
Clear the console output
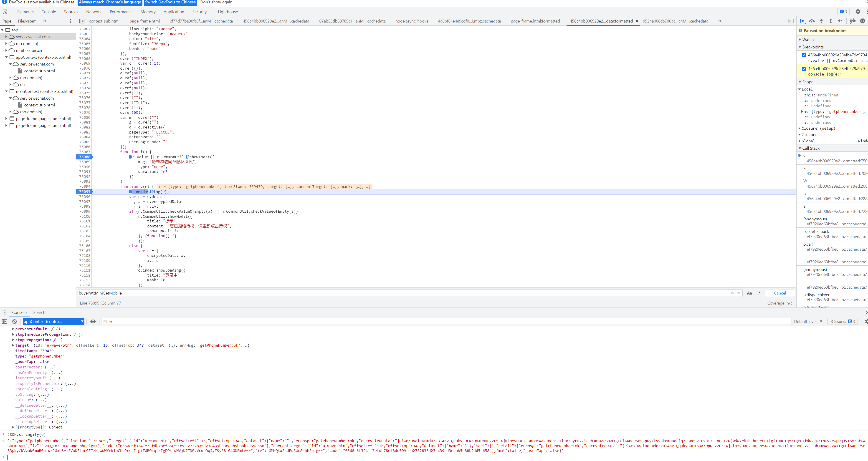point(15,322)
